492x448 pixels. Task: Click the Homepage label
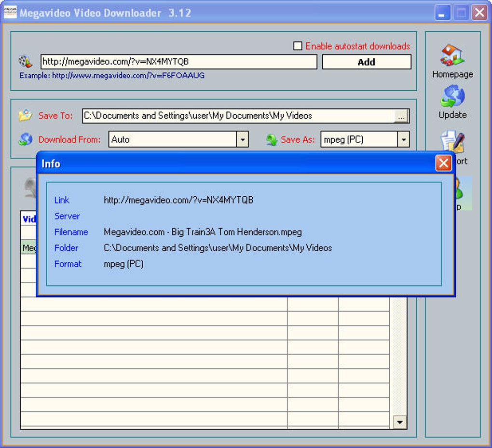coord(452,74)
